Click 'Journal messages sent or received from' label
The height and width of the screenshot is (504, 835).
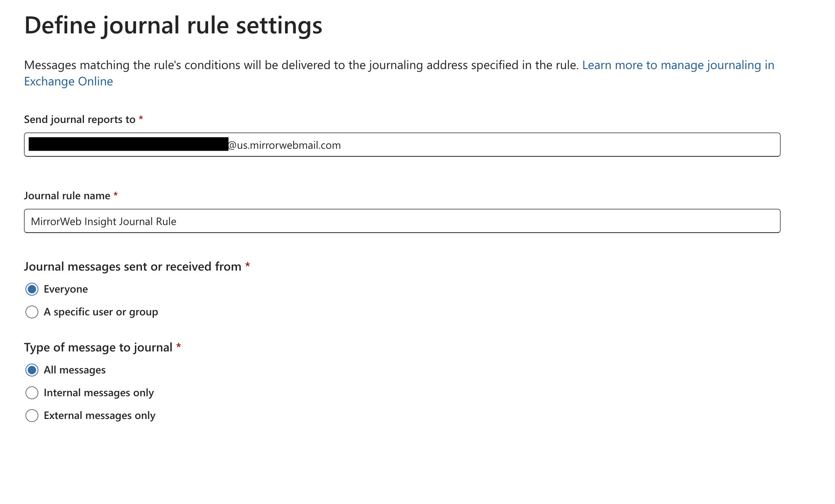[133, 267]
